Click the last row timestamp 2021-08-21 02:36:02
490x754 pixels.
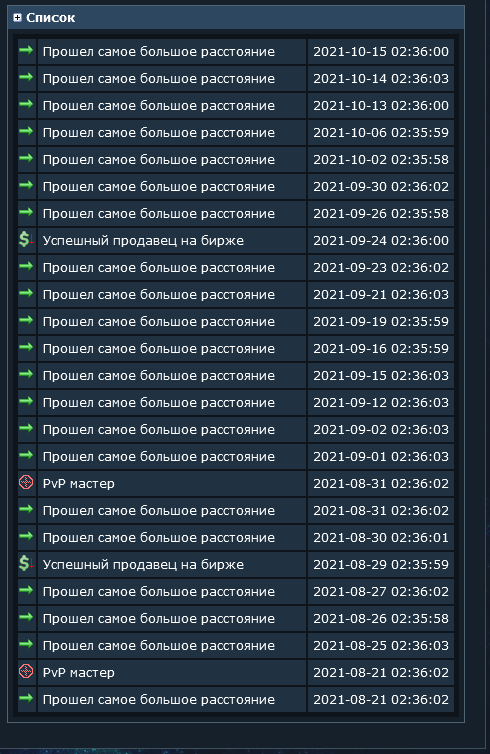[x=381, y=699]
